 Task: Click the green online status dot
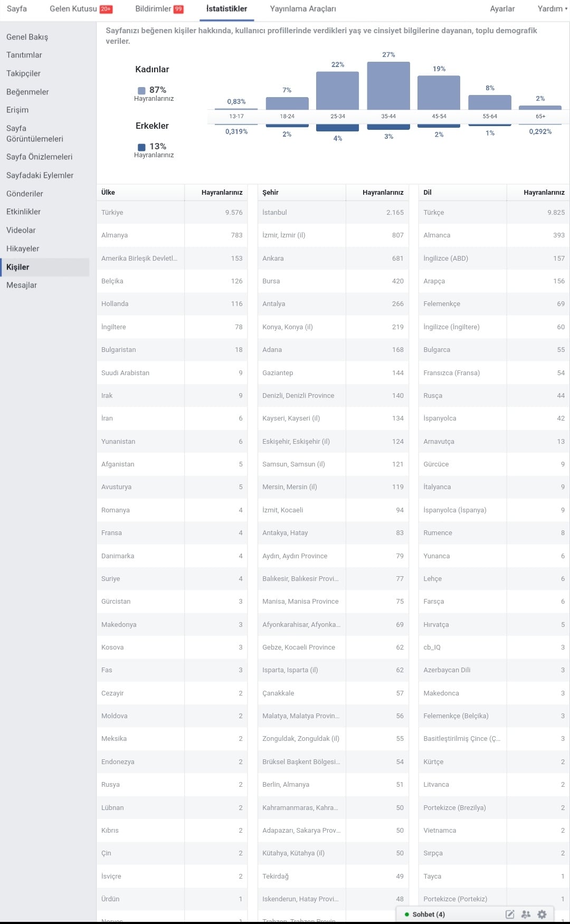[x=407, y=914]
